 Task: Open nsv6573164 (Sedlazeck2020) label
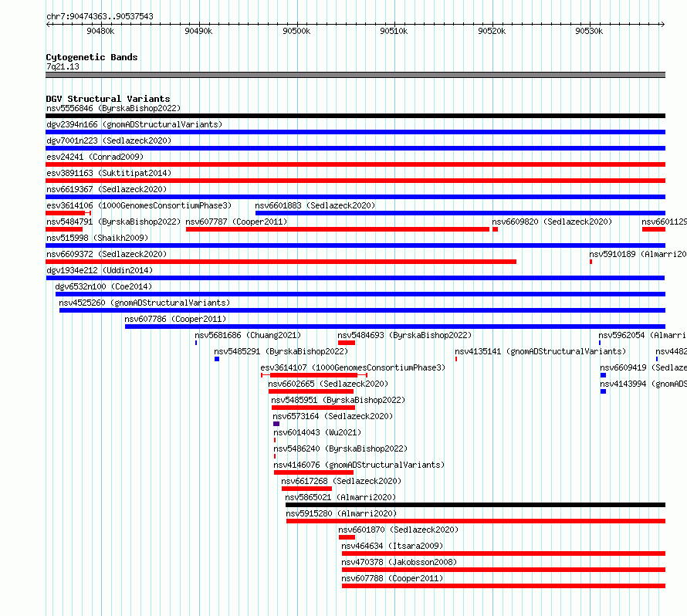[x=333, y=416]
